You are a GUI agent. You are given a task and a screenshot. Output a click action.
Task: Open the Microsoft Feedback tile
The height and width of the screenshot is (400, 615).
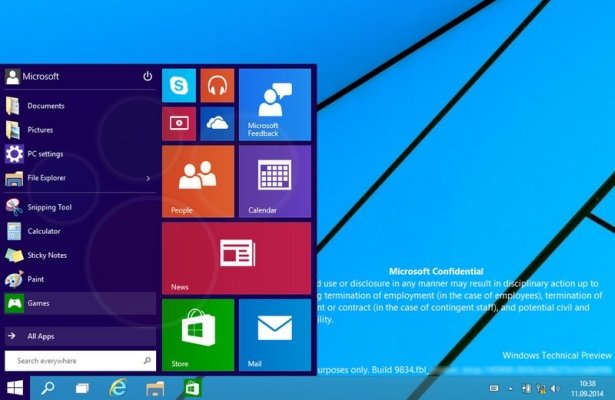pos(274,104)
